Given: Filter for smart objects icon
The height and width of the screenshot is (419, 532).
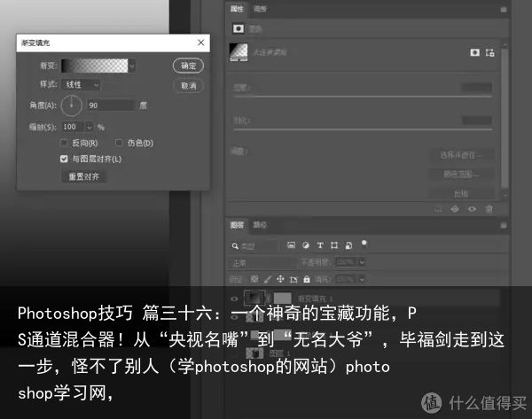Looking at the screenshot, I should (x=348, y=245).
